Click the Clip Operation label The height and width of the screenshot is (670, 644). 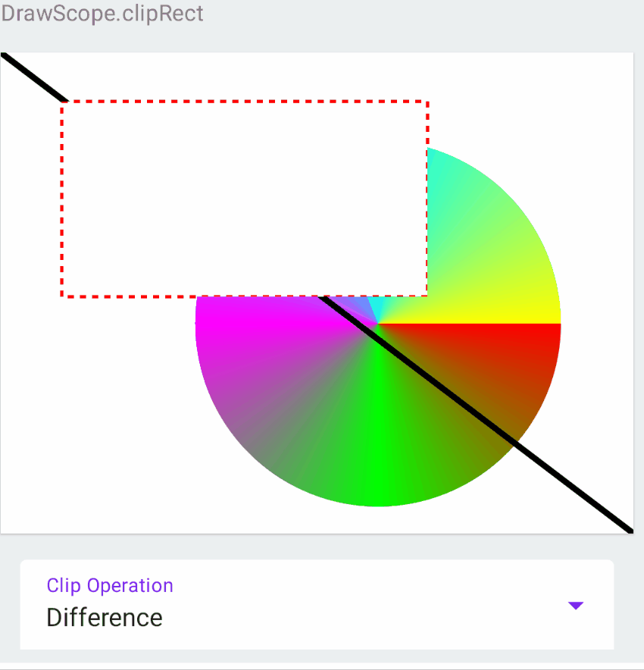[x=109, y=585]
